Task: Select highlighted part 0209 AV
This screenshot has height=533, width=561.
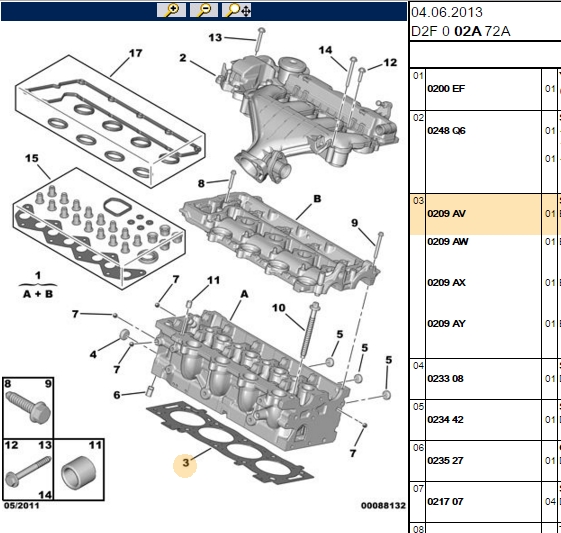Action: [x=446, y=214]
